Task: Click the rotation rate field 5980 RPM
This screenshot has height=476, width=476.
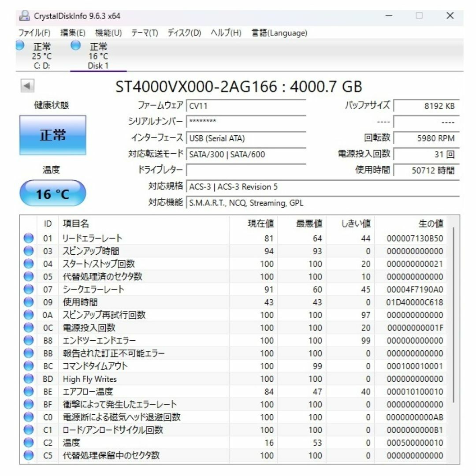Action: (x=427, y=138)
